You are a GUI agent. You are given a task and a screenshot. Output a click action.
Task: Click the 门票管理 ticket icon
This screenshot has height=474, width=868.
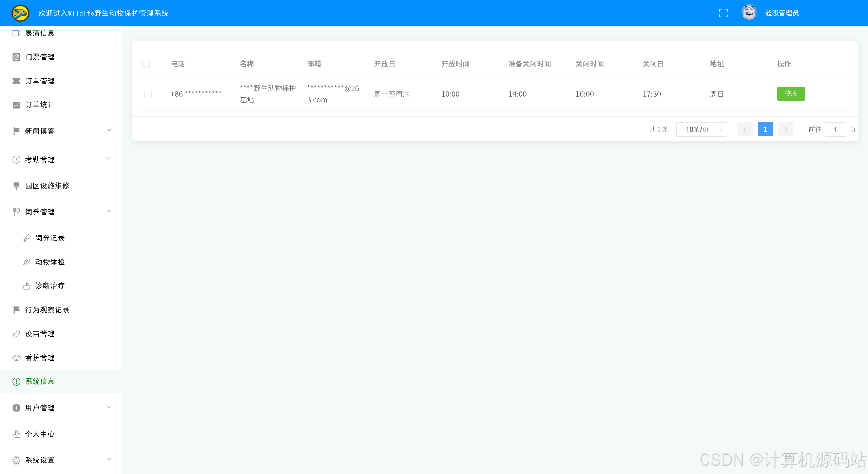16,57
